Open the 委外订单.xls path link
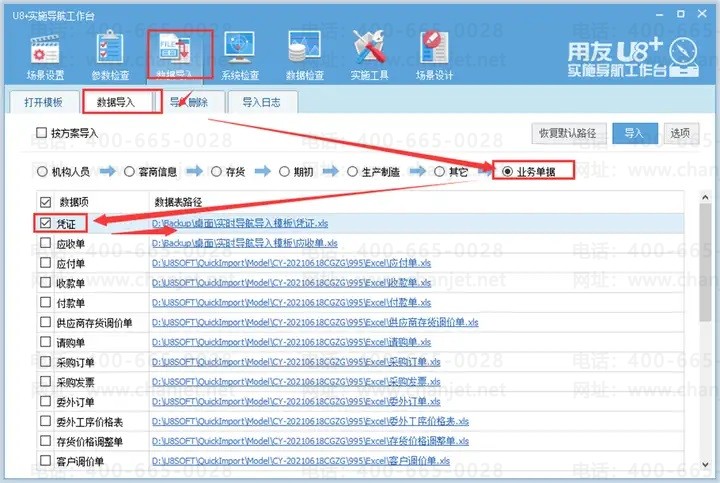 coord(296,401)
